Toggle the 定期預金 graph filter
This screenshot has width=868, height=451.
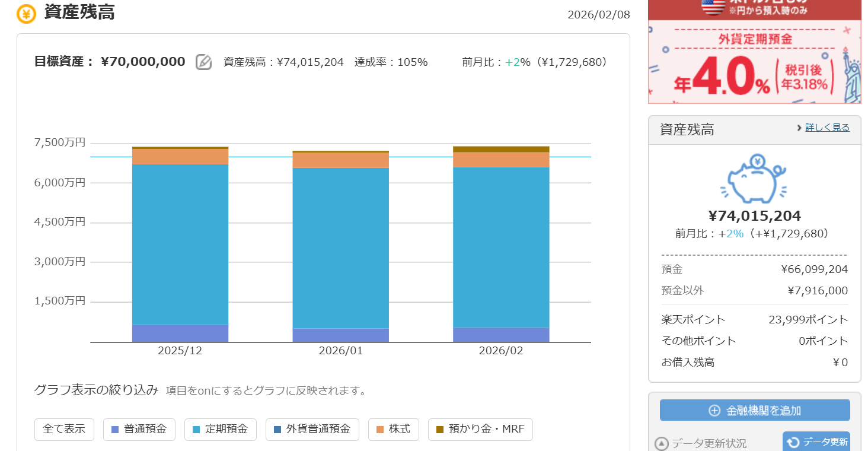220,429
